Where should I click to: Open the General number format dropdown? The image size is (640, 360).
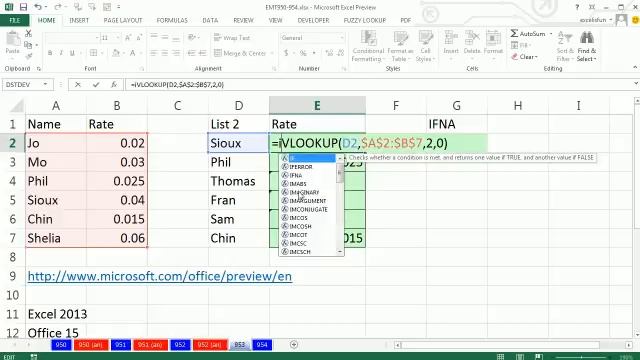342,38
